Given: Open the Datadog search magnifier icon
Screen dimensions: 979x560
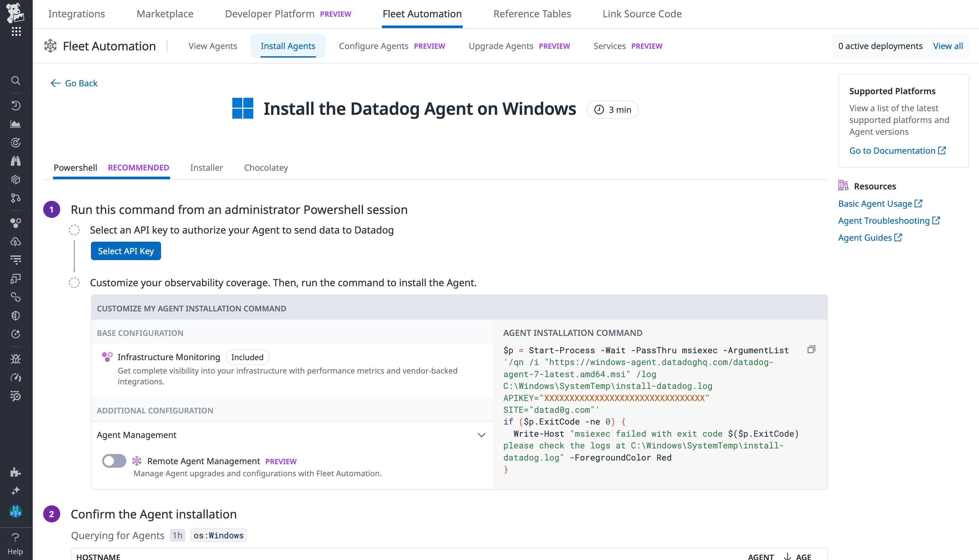Looking at the screenshot, I should [16, 81].
